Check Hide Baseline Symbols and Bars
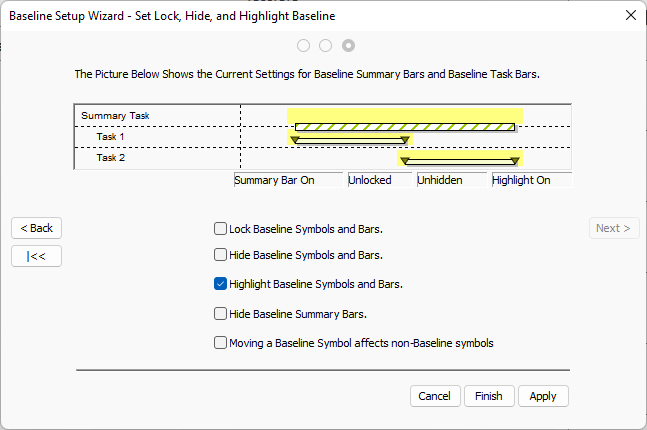 click(x=221, y=255)
